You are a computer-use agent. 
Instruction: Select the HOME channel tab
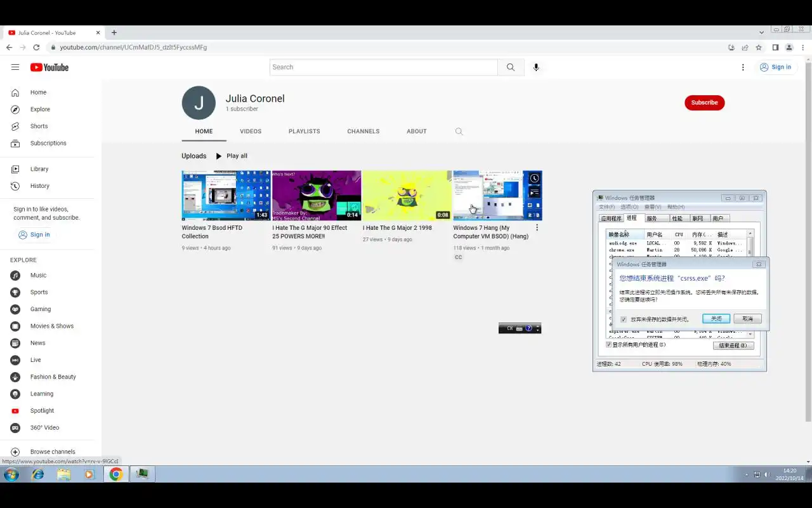(x=204, y=131)
